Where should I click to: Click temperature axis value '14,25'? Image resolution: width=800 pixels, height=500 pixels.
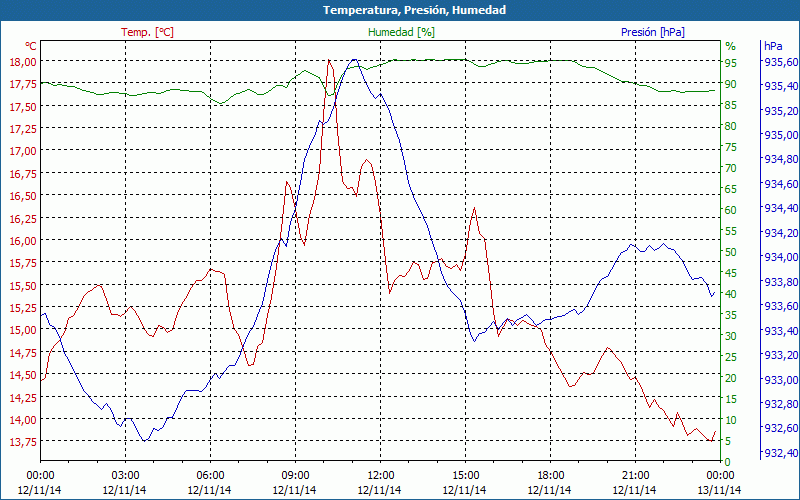point(23,396)
